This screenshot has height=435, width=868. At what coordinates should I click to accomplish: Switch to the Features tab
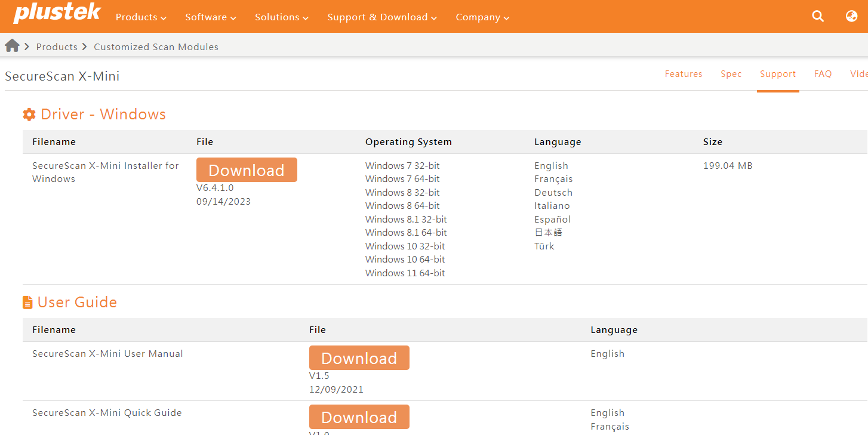click(x=684, y=74)
